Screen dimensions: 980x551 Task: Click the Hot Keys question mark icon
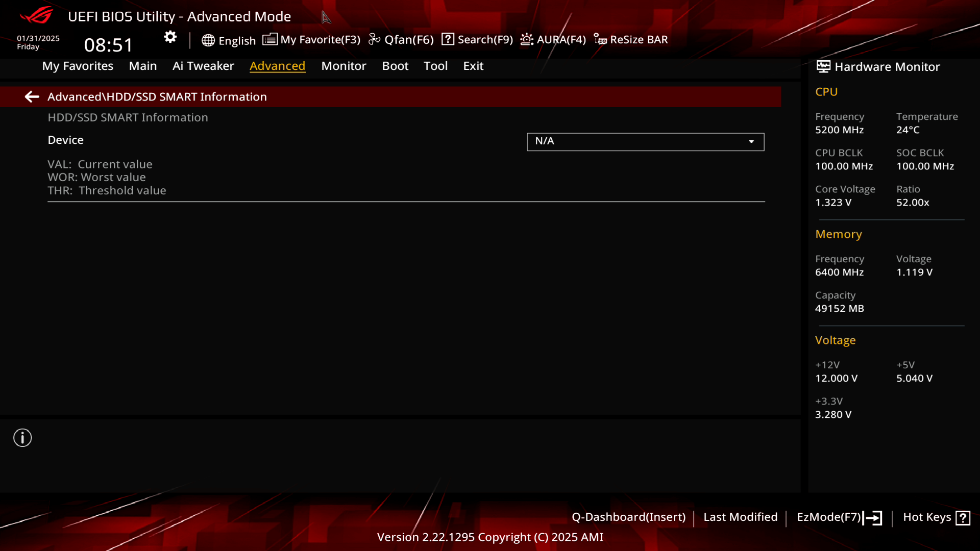[x=963, y=518]
